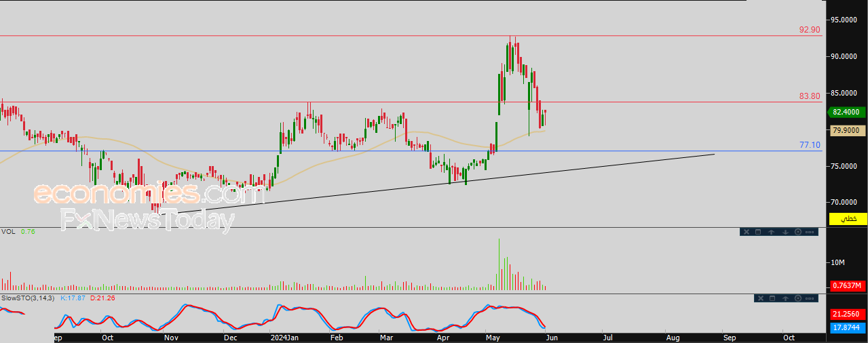This screenshot has height=343, width=868.
Task: Click the 79.9000 moving average tag
Action: [846, 130]
